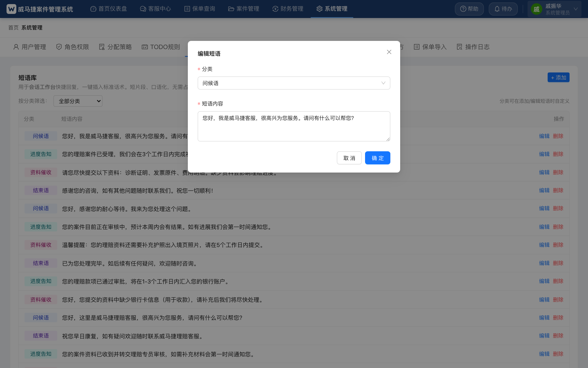Image resolution: width=588 pixels, height=368 pixels.
Task: Switch to the 用户管理 tab
Action: pyautogui.click(x=30, y=47)
